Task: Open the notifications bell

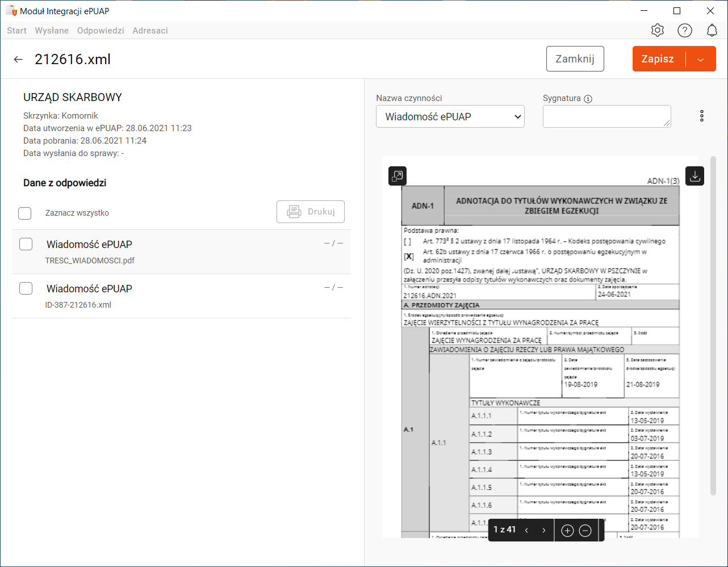Action: coord(712,31)
